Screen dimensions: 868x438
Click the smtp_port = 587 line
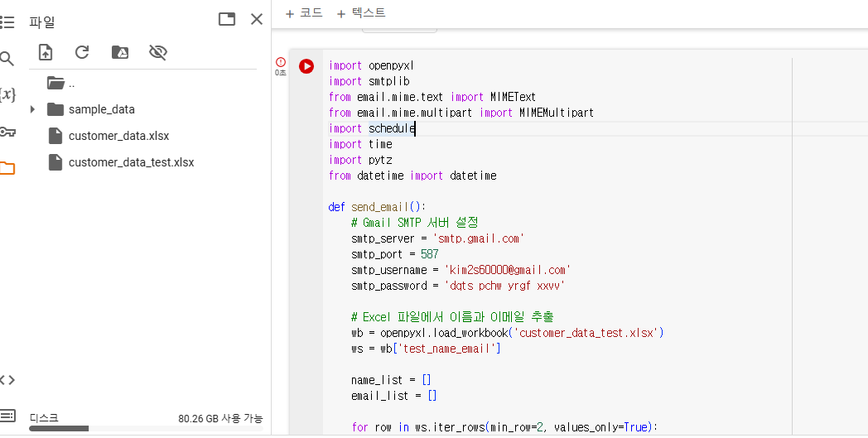395,254
